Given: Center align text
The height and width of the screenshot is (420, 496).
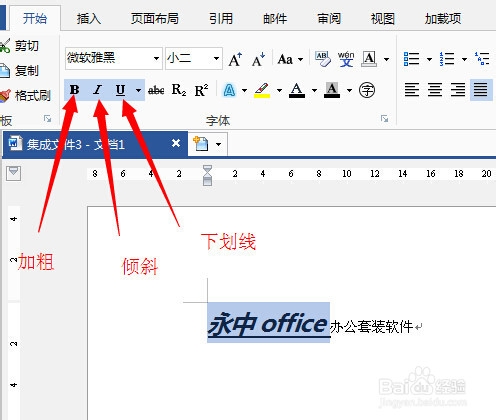Looking at the screenshot, I should click(x=435, y=90).
